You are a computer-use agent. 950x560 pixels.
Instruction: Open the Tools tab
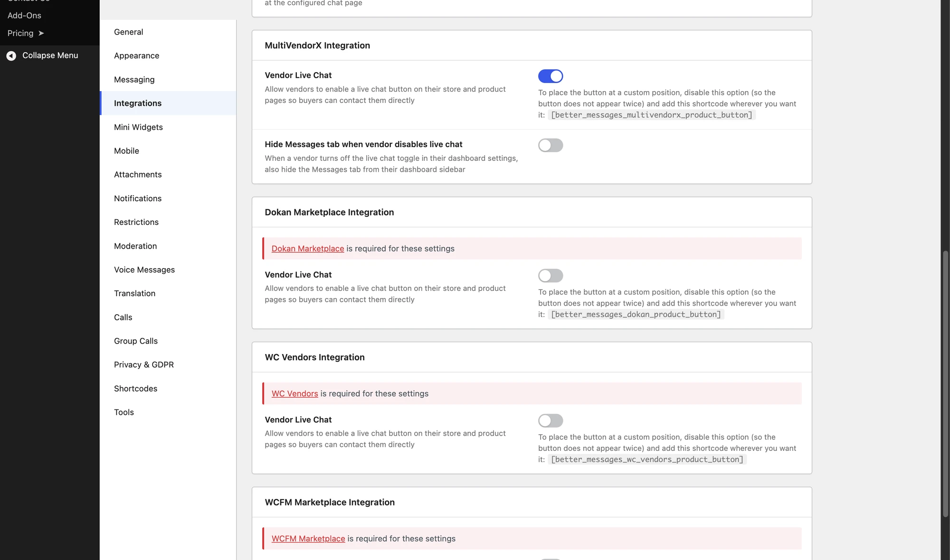click(168, 412)
